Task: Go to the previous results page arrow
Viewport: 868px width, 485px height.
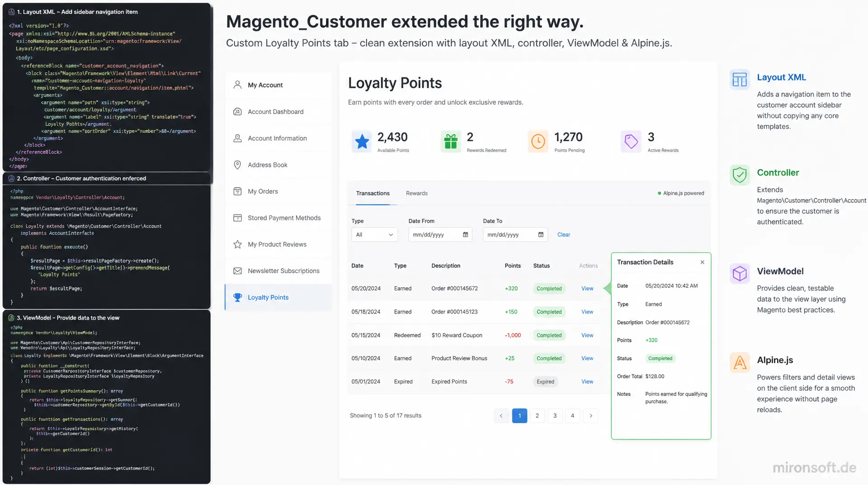Action: coord(501,415)
